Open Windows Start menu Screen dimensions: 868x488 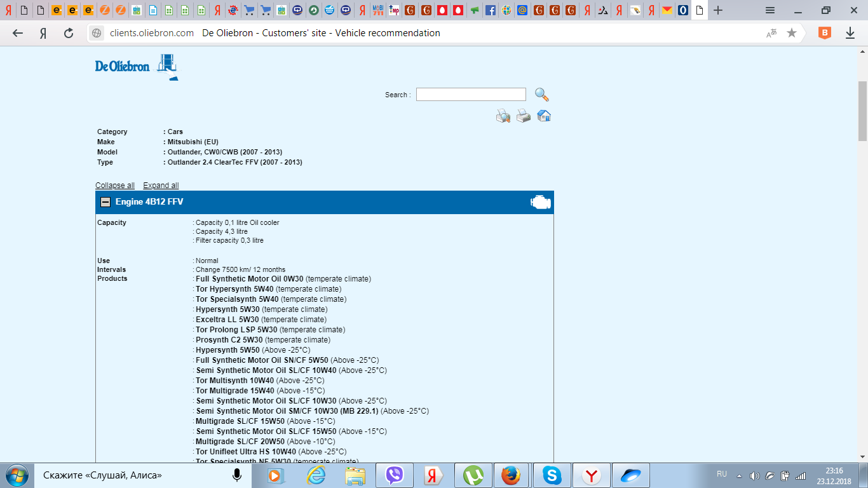point(16,475)
